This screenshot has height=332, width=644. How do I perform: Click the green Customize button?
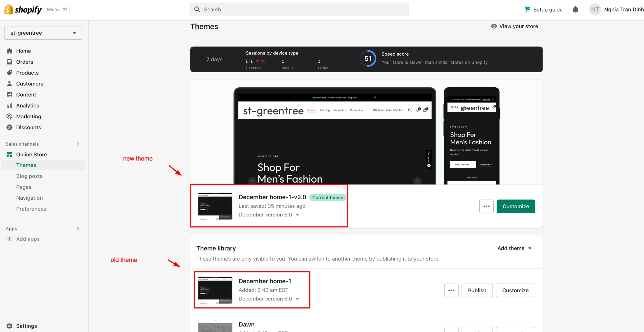coord(515,206)
